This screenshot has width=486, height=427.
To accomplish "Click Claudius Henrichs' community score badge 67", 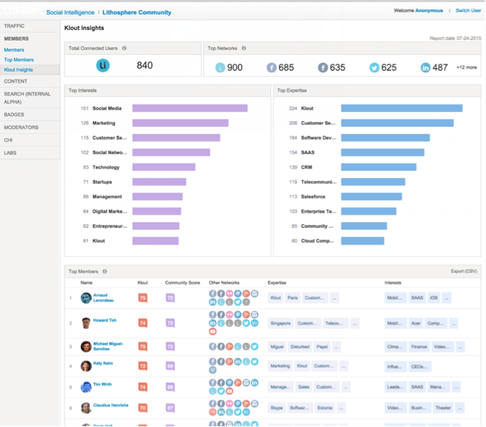I will tap(170, 408).
